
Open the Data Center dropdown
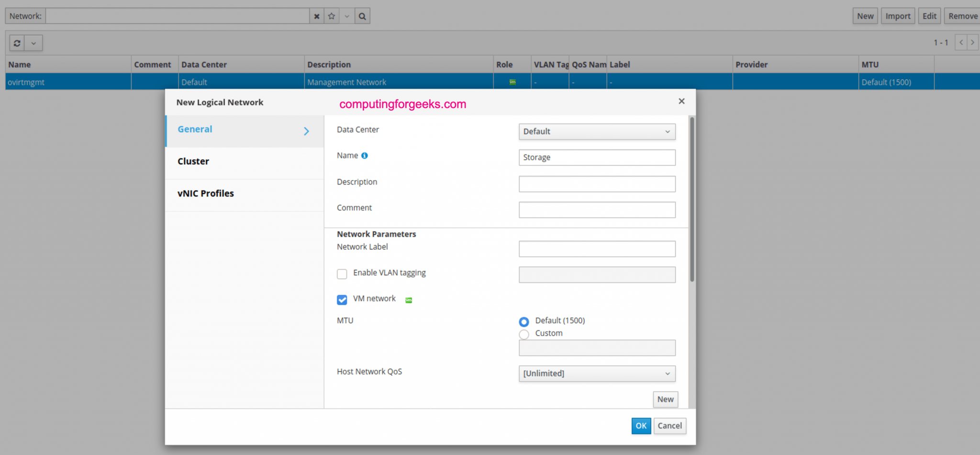(597, 131)
